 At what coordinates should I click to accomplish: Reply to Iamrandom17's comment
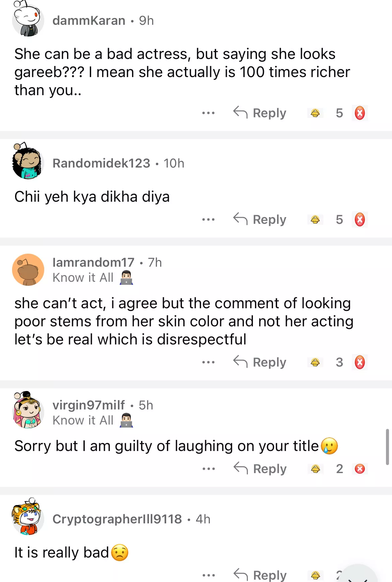(x=260, y=362)
